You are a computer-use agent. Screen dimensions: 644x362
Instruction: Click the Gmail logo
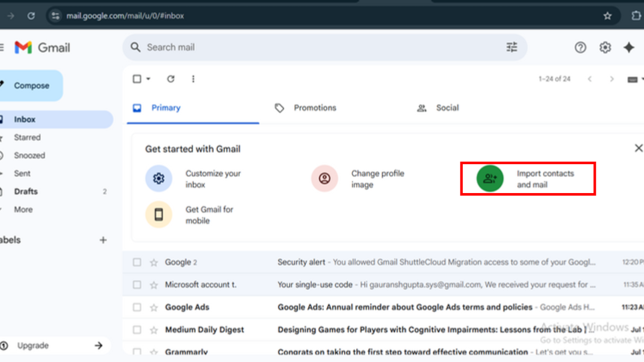(x=42, y=47)
